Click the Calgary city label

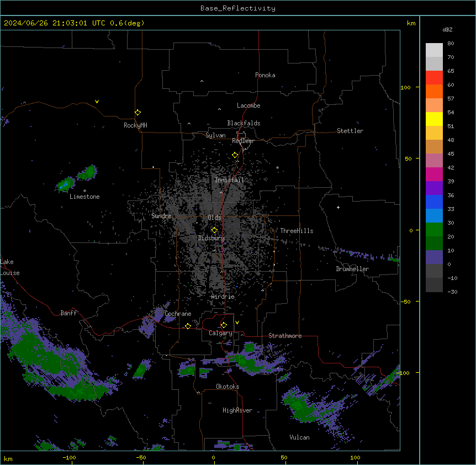coord(220,333)
